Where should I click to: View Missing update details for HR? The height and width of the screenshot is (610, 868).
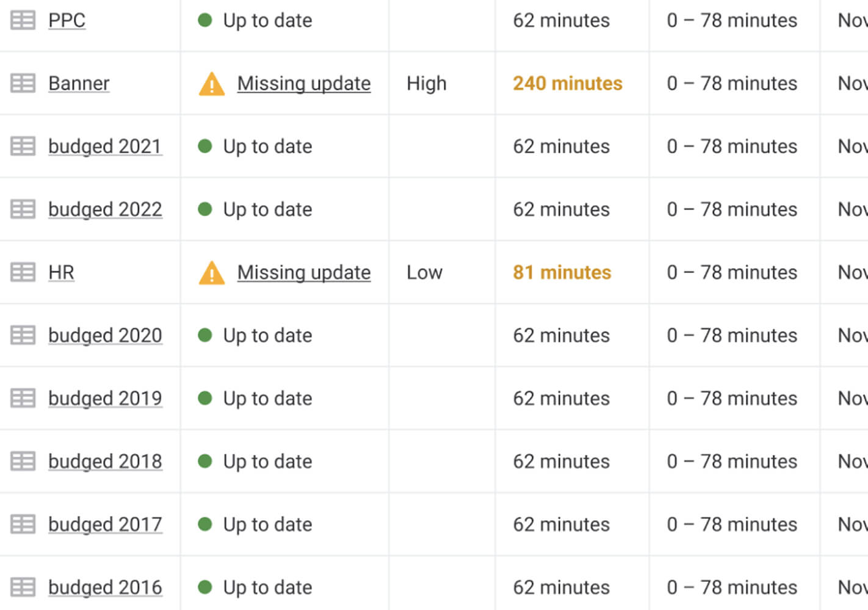click(x=303, y=272)
